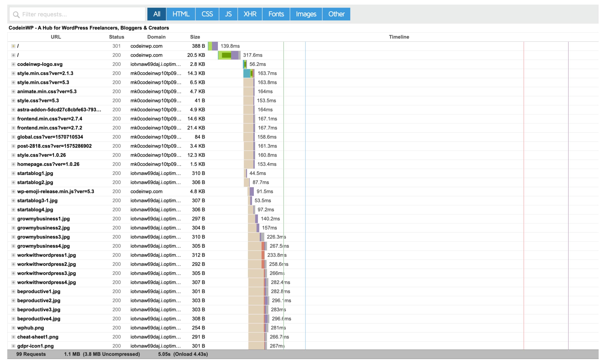Expand the codeinwp-logo.svg request row
The width and height of the screenshot is (605, 364).
point(13,64)
